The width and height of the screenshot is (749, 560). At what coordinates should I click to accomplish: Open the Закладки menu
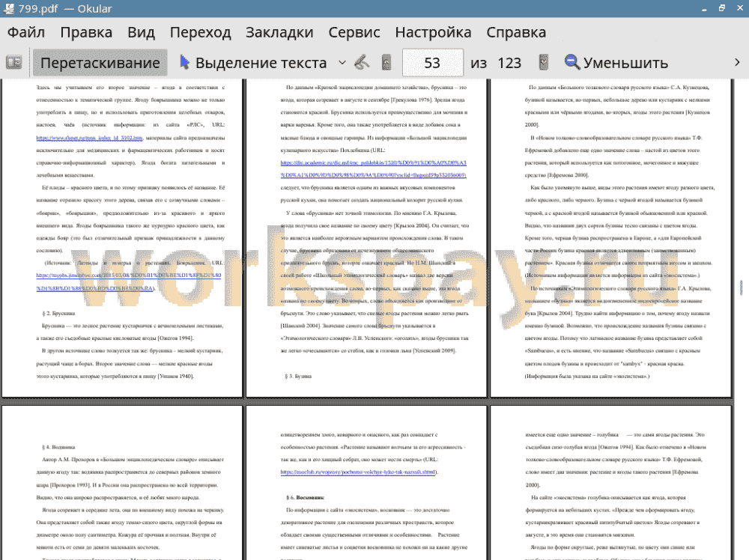click(279, 32)
